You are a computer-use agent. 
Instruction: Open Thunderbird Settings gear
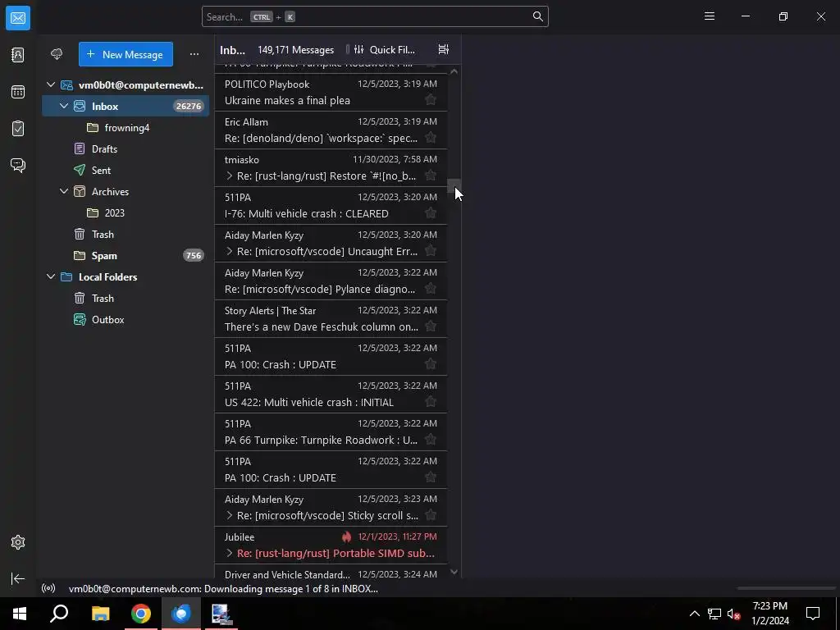click(x=18, y=542)
